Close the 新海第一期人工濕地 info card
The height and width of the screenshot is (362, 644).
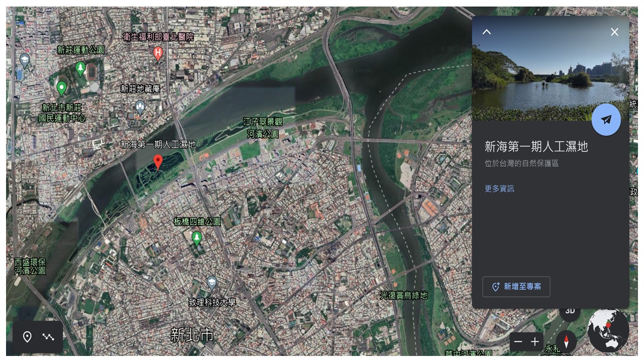click(614, 32)
